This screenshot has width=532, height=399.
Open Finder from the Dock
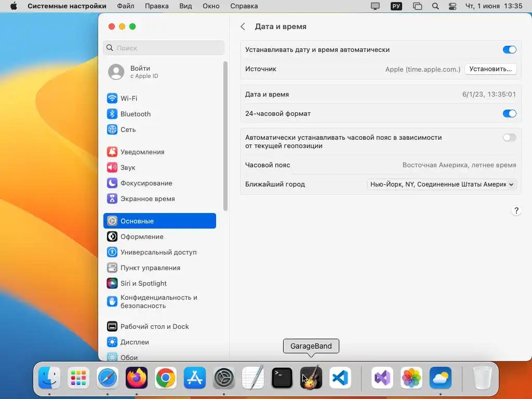49,378
